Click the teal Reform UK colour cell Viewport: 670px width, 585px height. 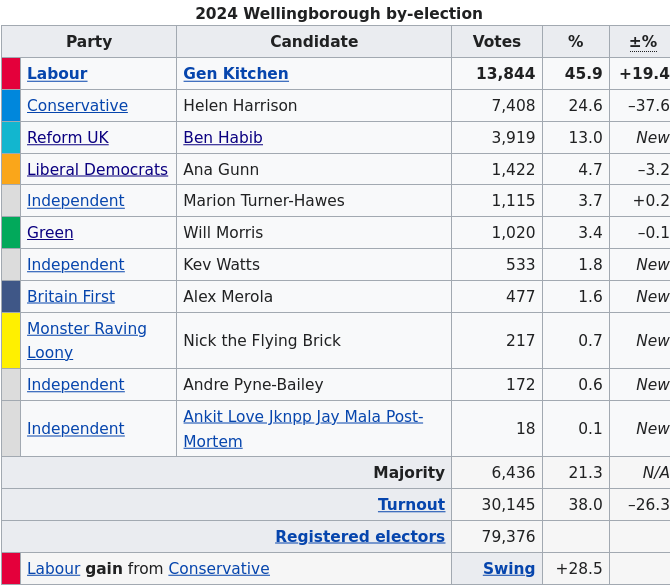[x=11, y=138]
